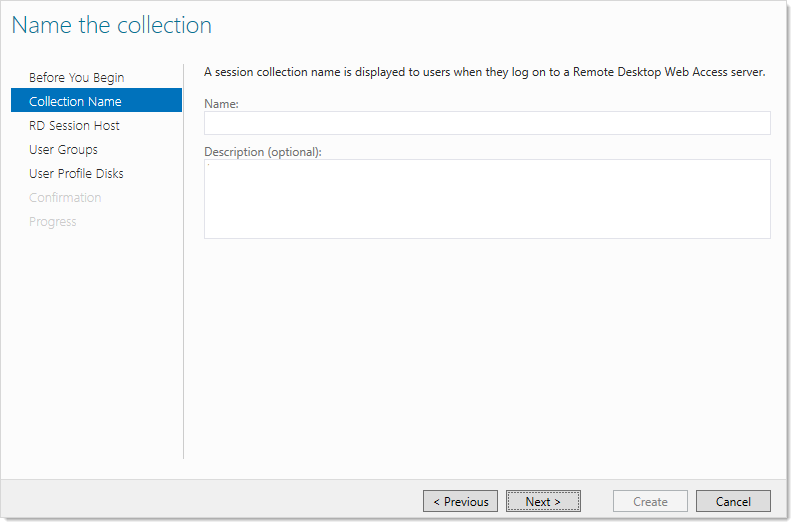Jump to the User Groups step
The height and width of the screenshot is (526, 795).
63,150
